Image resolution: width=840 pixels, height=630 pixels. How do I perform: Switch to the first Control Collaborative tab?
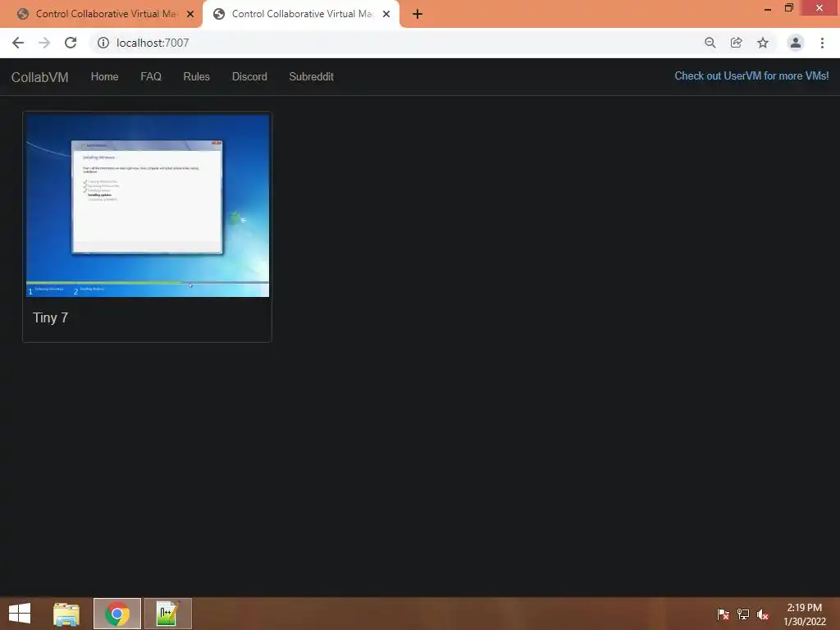click(105, 15)
